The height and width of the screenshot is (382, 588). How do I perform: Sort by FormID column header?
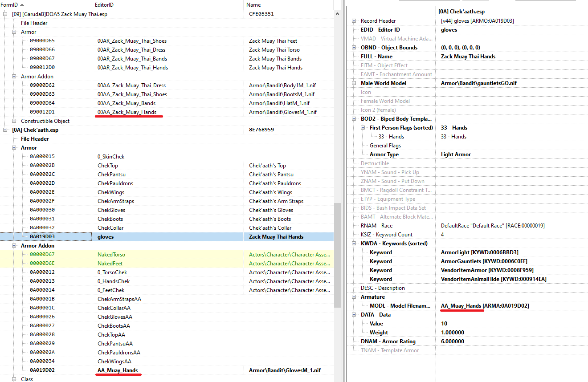click(x=46, y=4)
